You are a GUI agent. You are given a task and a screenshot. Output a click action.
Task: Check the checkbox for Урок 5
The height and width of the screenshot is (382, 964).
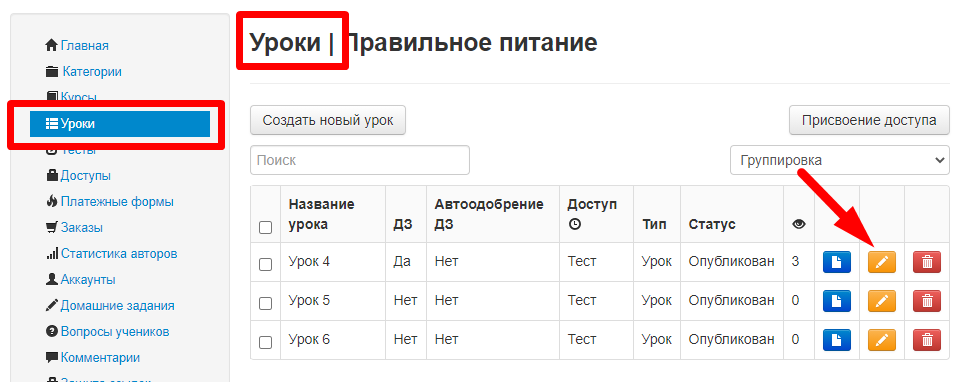pos(266,303)
